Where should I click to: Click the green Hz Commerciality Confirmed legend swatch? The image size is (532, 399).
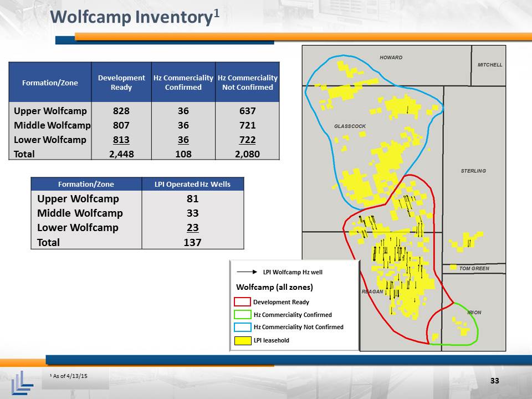[x=242, y=315]
